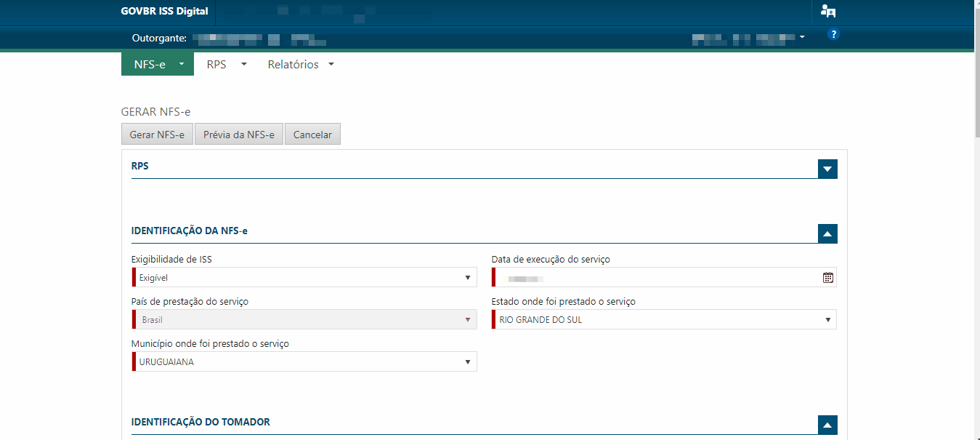Open the Relatórios menu
This screenshot has width=980, height=440.
(x=300, y=65)
